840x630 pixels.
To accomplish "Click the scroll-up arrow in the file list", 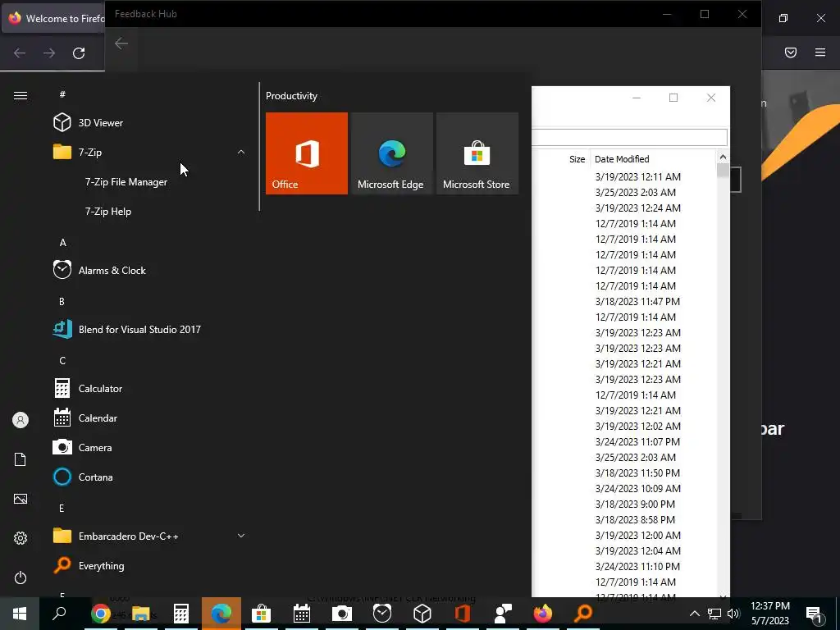I will [x=723, y=157].
